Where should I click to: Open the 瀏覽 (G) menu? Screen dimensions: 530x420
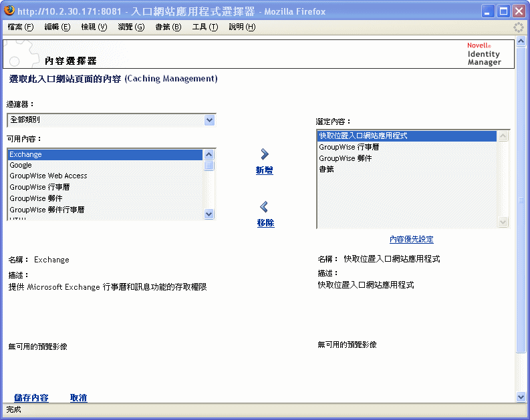(131, 27)
